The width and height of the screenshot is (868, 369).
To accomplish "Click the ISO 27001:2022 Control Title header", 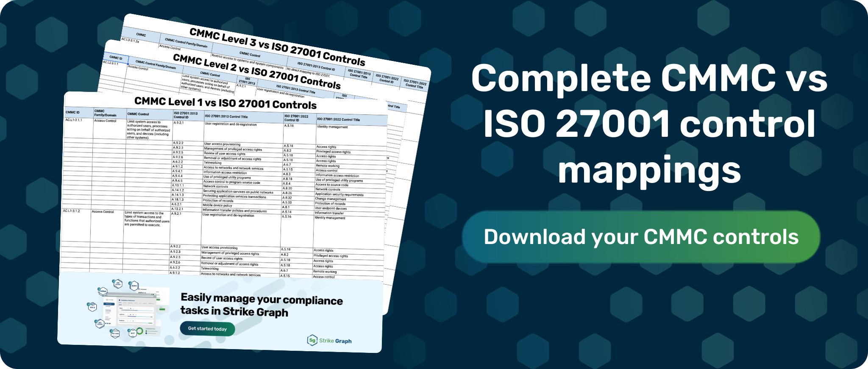I will click(x=338, y=119).
